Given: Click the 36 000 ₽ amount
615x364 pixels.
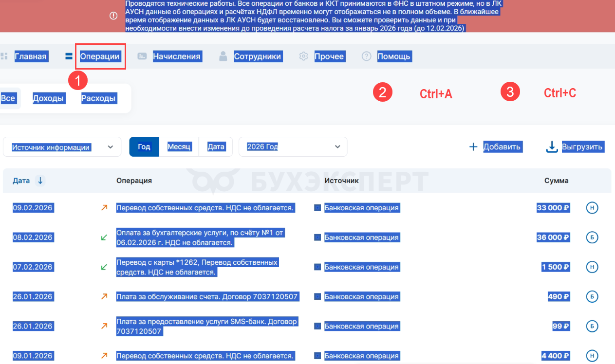Looking at the screenshot, I should (x=553, y=237).
